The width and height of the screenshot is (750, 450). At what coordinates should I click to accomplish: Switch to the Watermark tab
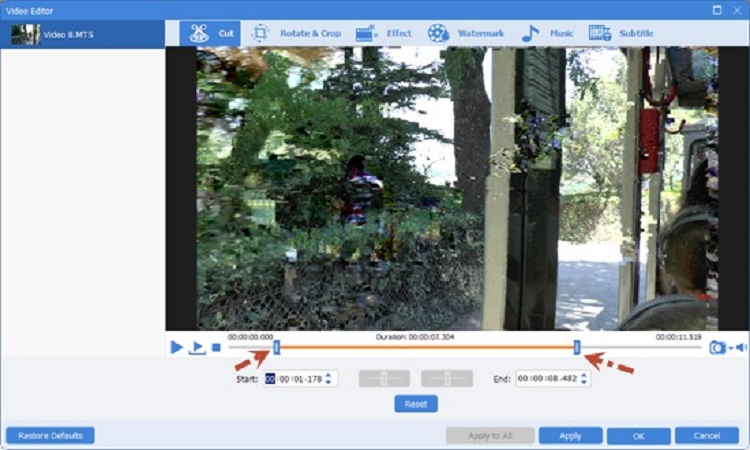click(466, 33)
